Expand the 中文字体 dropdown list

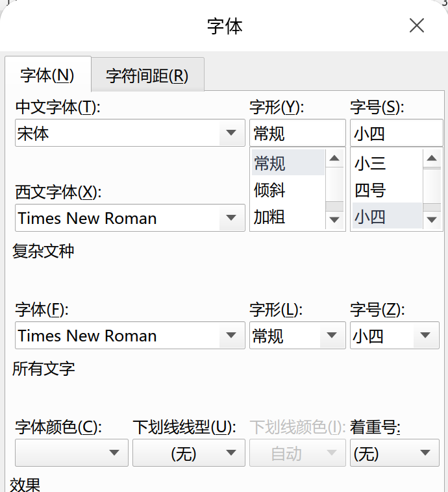click(231, 134)
